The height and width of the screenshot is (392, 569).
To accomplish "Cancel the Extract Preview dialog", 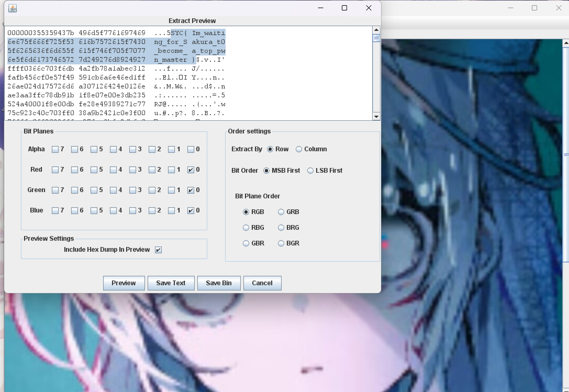I will (x=262, y=283).
